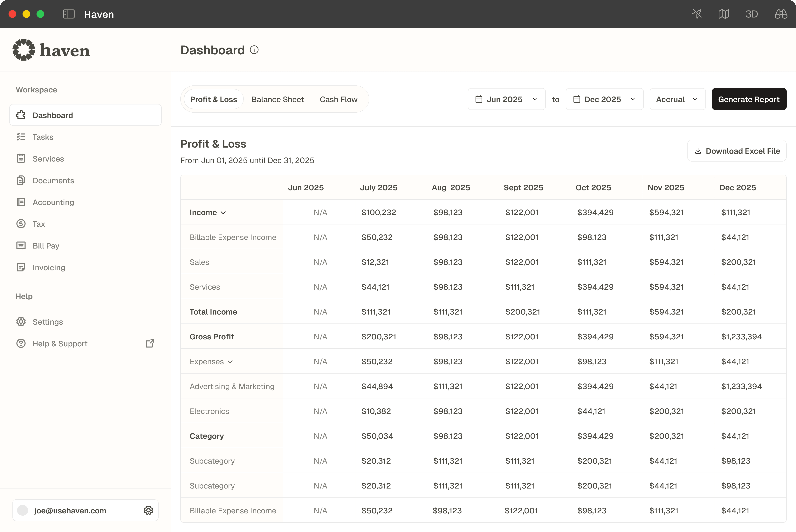The width and height of the screenshot is (796, 532).
Task: Click the Dashboard info icon
Action: 254,50
